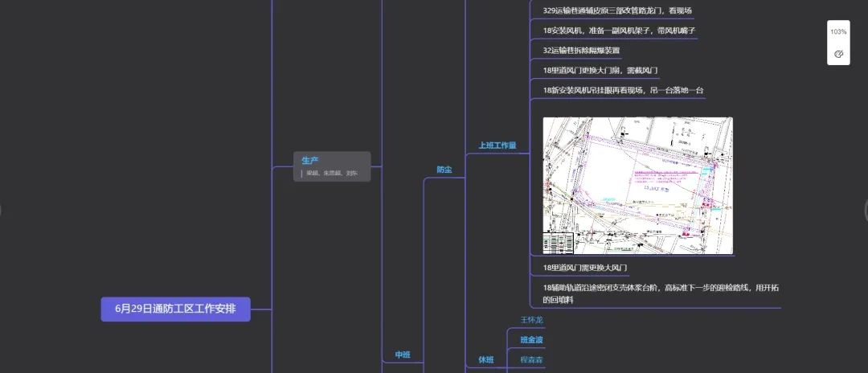Select the 休班 node
868x373 pixels.
[x=485, y=359]
